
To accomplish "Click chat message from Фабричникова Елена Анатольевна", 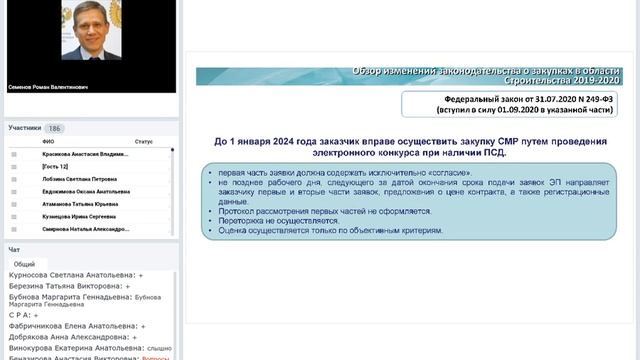I will coord(77,326).
